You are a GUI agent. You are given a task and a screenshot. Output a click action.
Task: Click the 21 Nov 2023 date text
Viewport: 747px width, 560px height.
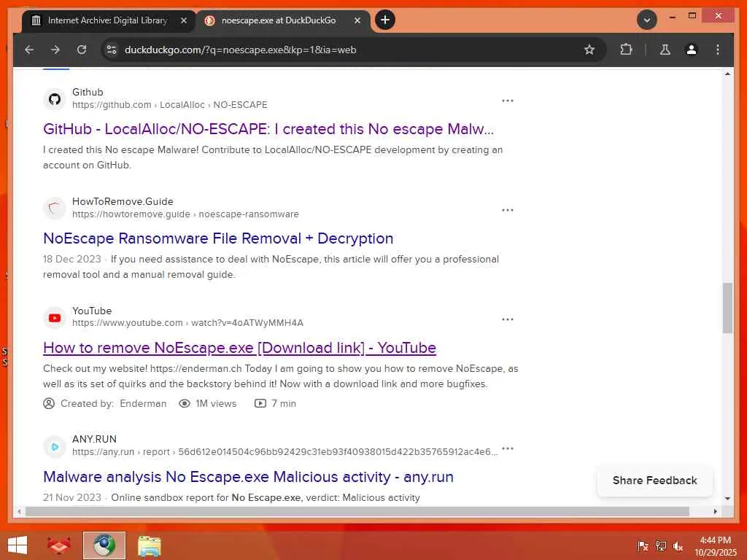click(x=72, y=497)
